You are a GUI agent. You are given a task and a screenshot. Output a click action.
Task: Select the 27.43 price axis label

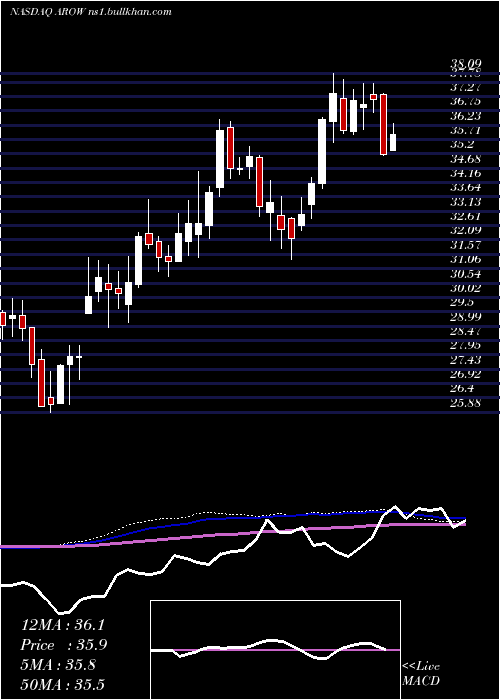point(466,359)
